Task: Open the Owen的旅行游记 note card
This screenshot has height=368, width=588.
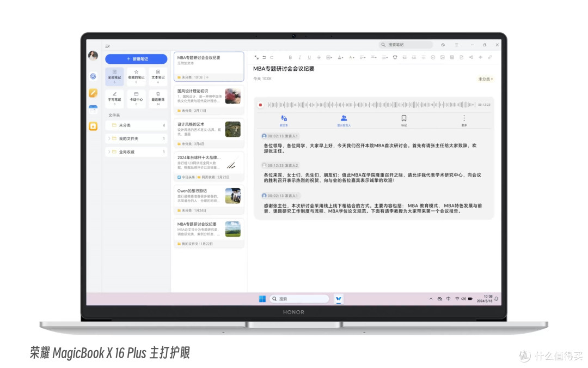Action: pos(209,200)
